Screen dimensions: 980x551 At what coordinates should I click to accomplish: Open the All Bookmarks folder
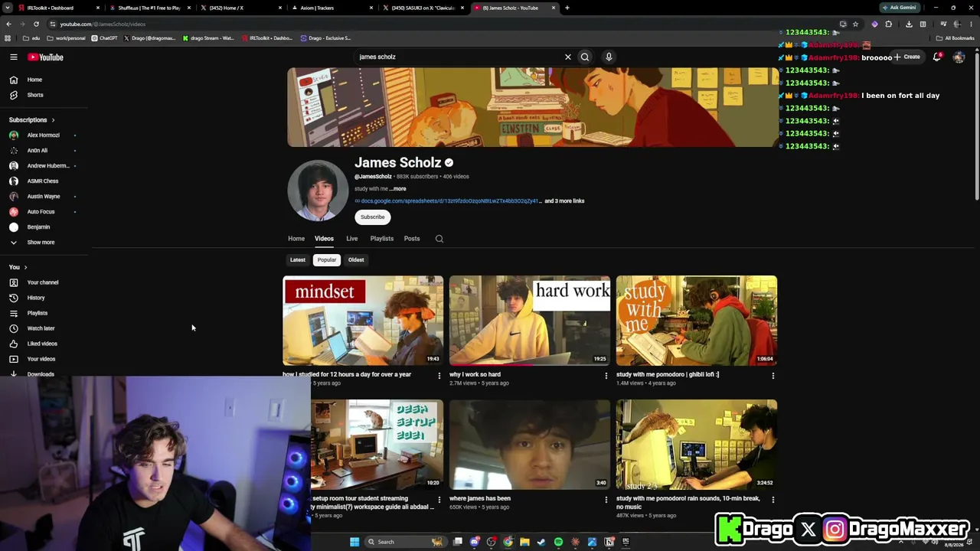(x=955, y=38)
